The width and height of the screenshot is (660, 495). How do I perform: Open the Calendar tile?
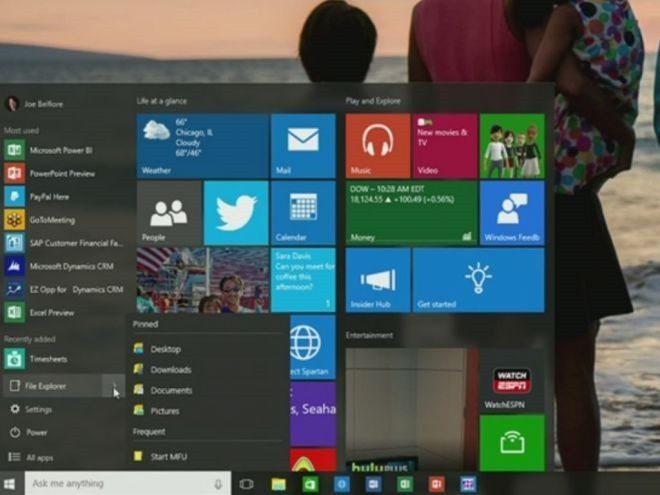[x=303, y=213]
